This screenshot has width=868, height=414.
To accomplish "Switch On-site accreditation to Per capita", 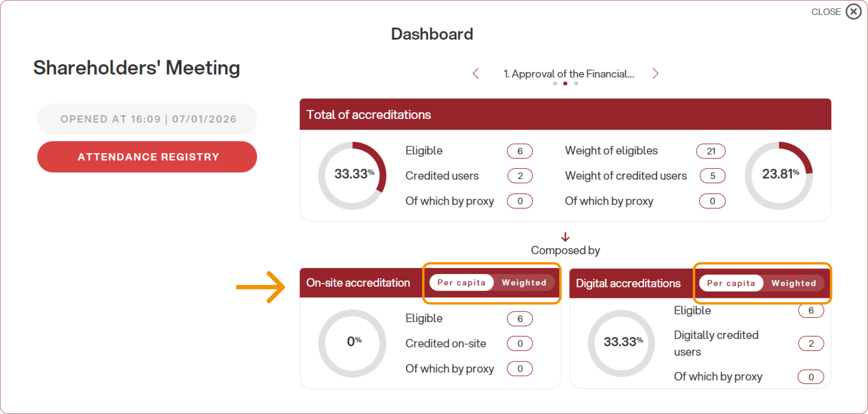I will 461,283.
